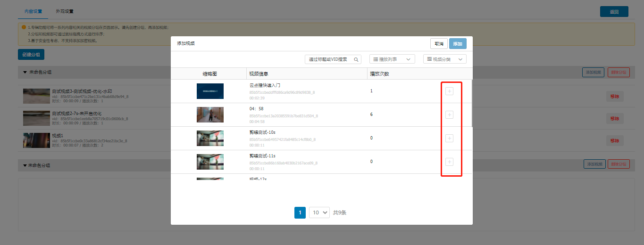644x245 pixels.
Task: Open the 播放列表 dropdown
Action: coord(392,59)
